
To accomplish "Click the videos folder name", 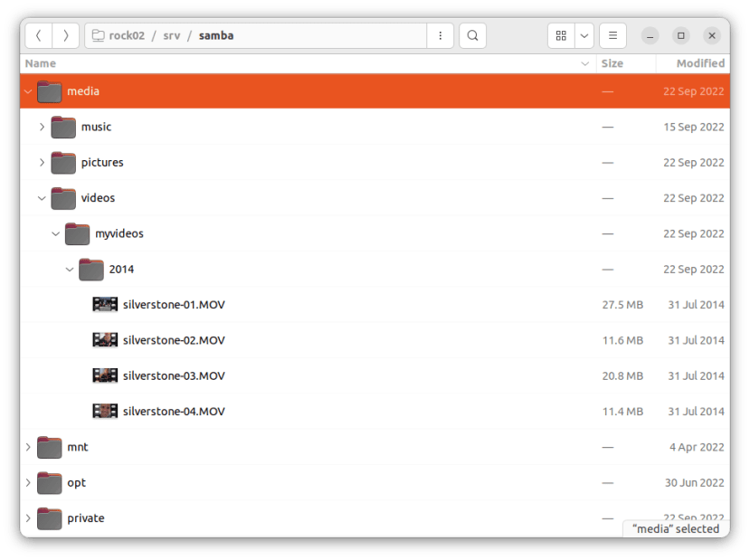I will coord(98,198).
